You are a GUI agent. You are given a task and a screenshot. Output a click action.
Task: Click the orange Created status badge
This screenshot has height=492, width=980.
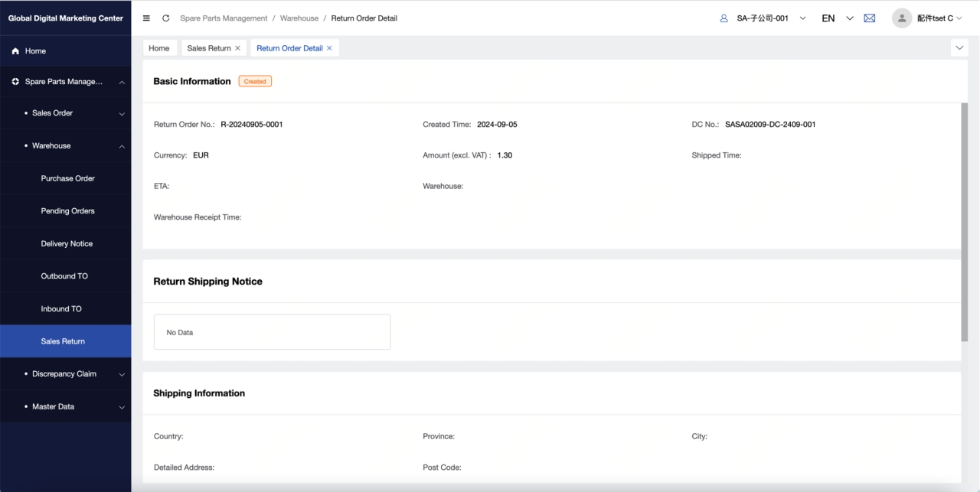point(255,81)
